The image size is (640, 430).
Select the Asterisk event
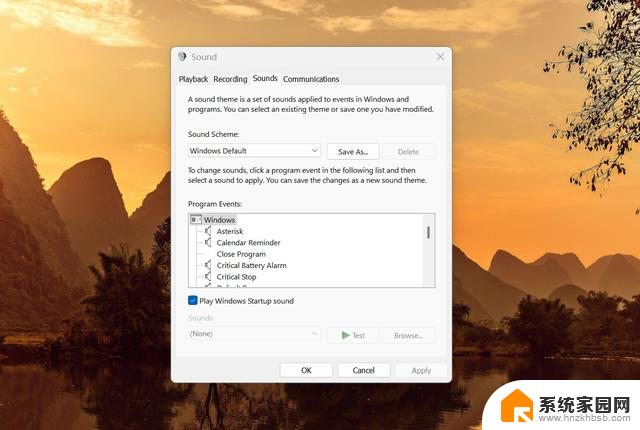tap(230, 231)
